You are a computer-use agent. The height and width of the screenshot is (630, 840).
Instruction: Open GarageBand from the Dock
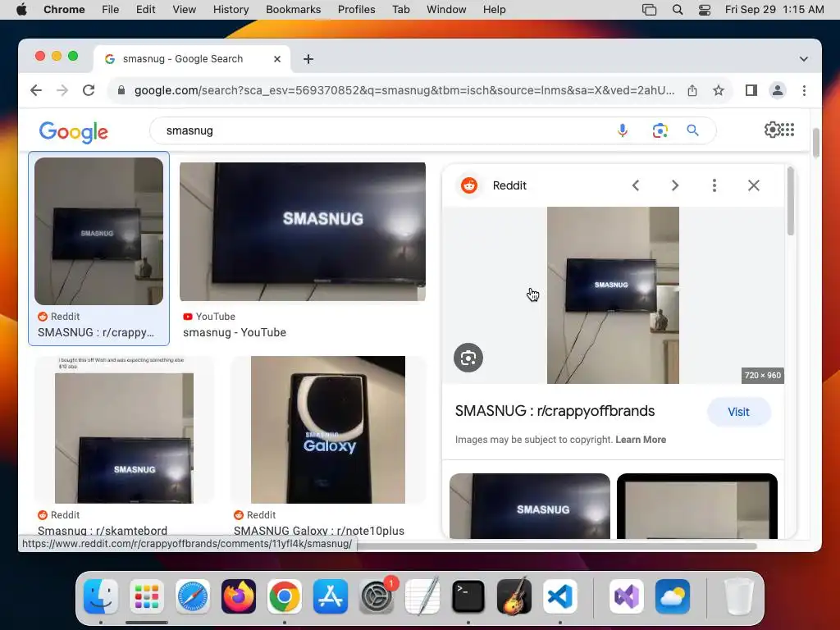[x=514, y=596]
